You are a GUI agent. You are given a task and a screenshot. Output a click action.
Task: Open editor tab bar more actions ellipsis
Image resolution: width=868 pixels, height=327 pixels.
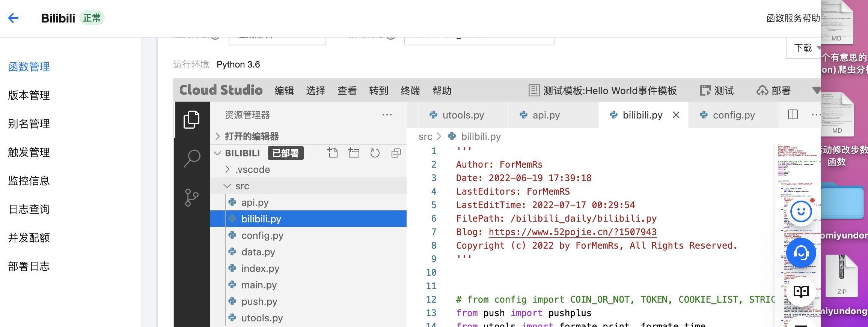point(816,115)
